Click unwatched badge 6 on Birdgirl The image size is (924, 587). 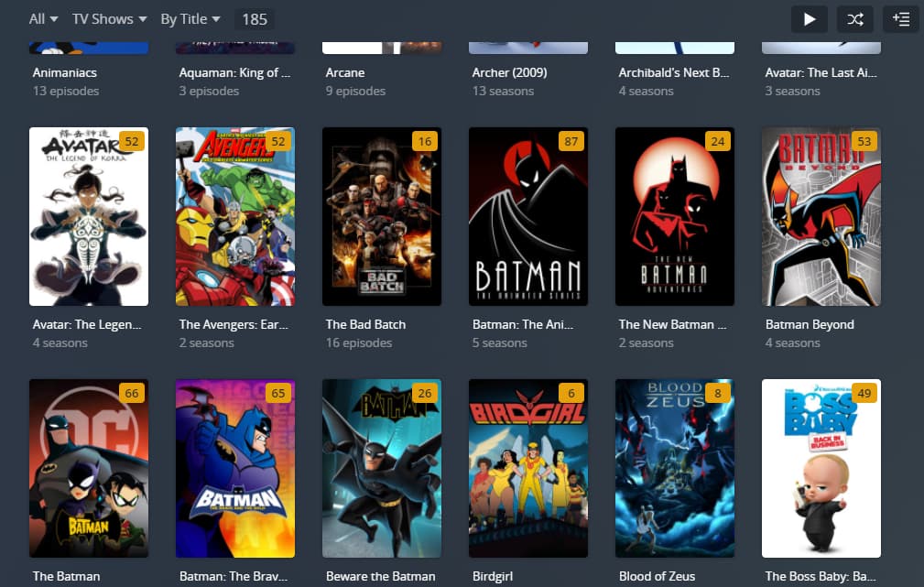click(x=571, y=393)
